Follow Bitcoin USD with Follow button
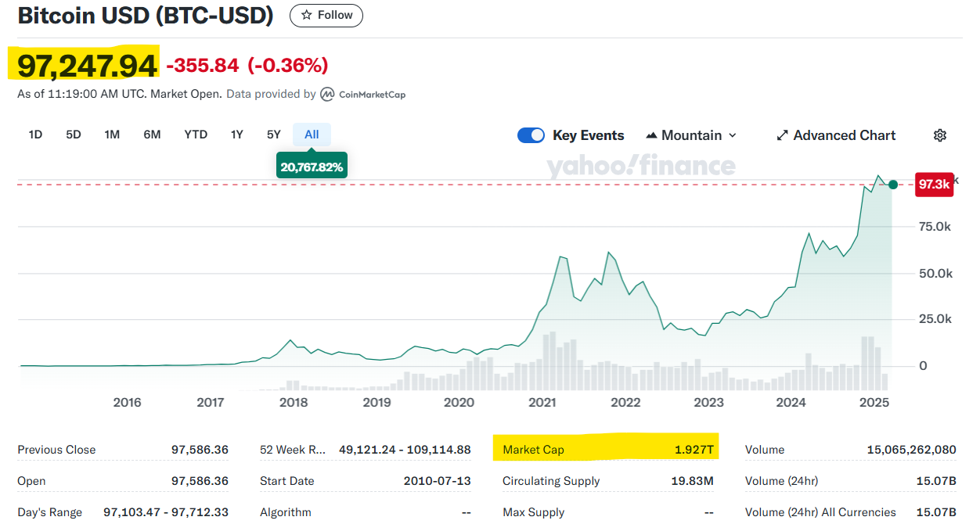980x524 pixels. (x=326, y=15)
